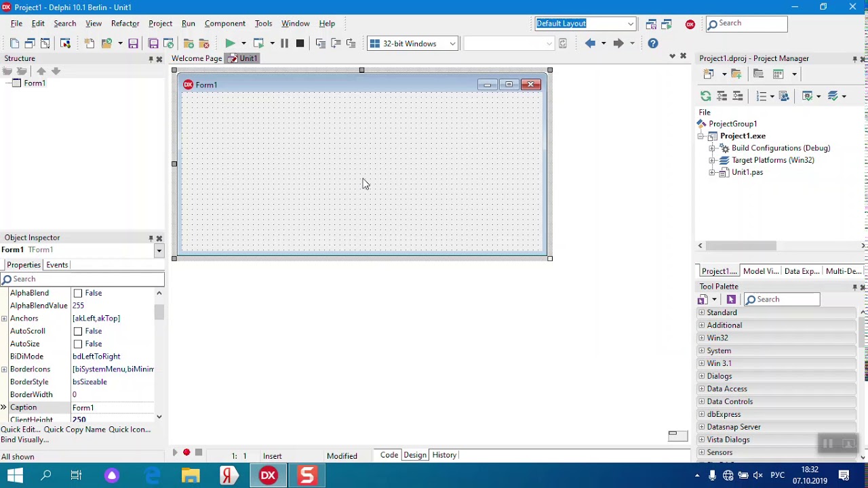Click the purple Save toolbar icon
This screenshot has height=488, width=868.
click(x=133, y=43)
